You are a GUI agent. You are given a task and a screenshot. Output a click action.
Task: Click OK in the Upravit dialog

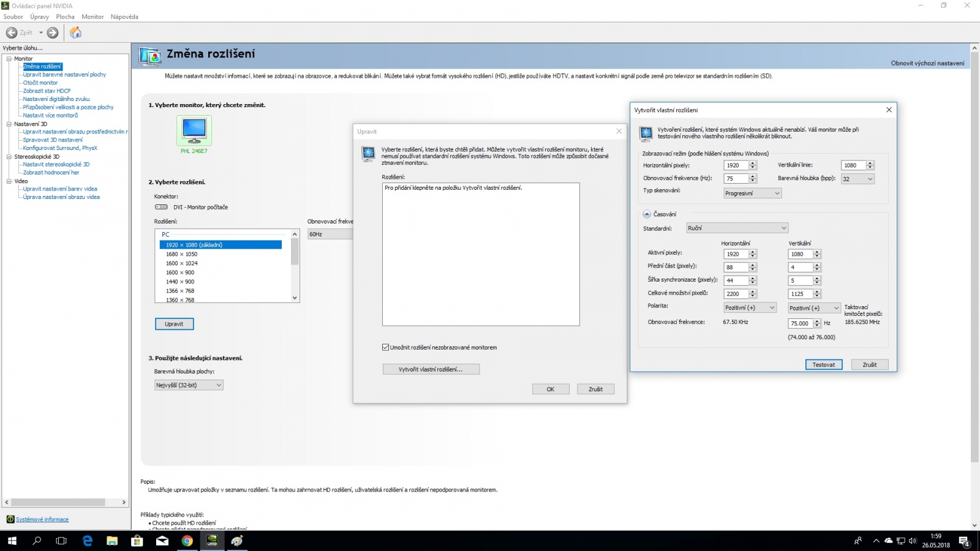[551, 389]
